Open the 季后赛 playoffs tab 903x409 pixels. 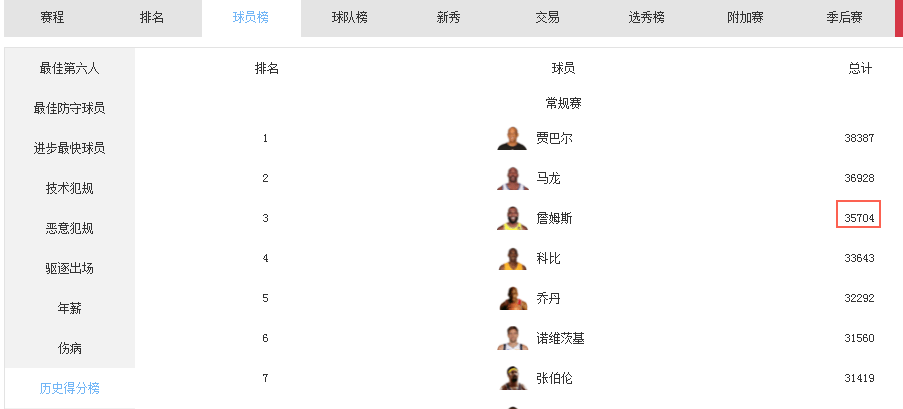[844, 18]
